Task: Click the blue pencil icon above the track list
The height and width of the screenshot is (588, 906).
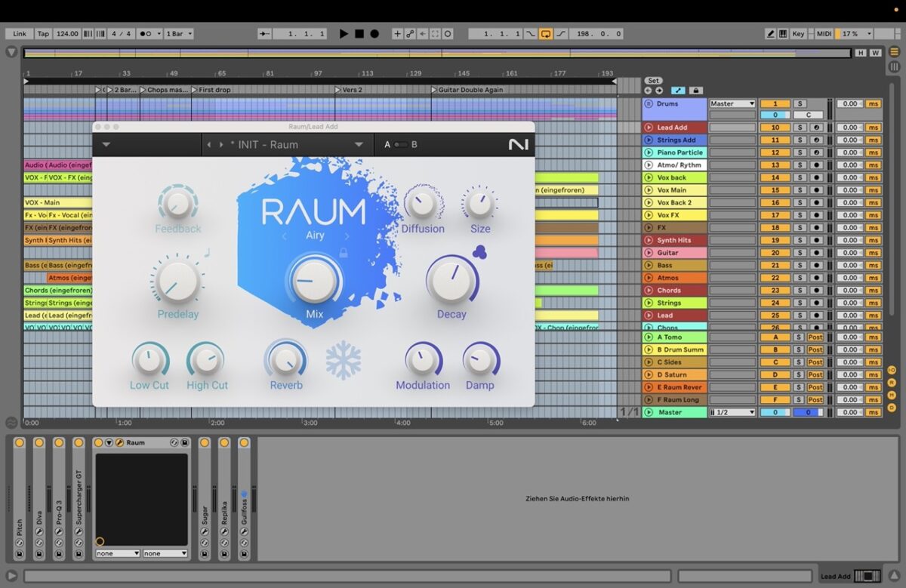Action: 678,90
